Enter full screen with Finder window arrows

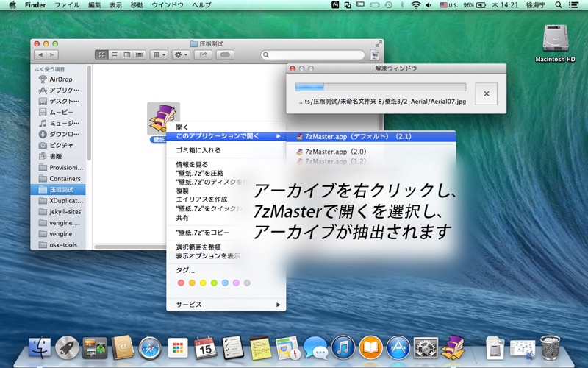pos(379,44)
